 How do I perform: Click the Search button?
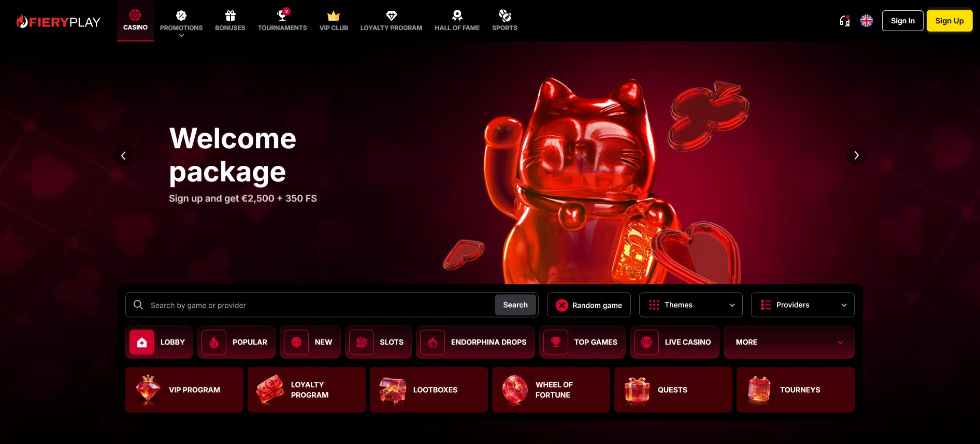pos(515,305)
